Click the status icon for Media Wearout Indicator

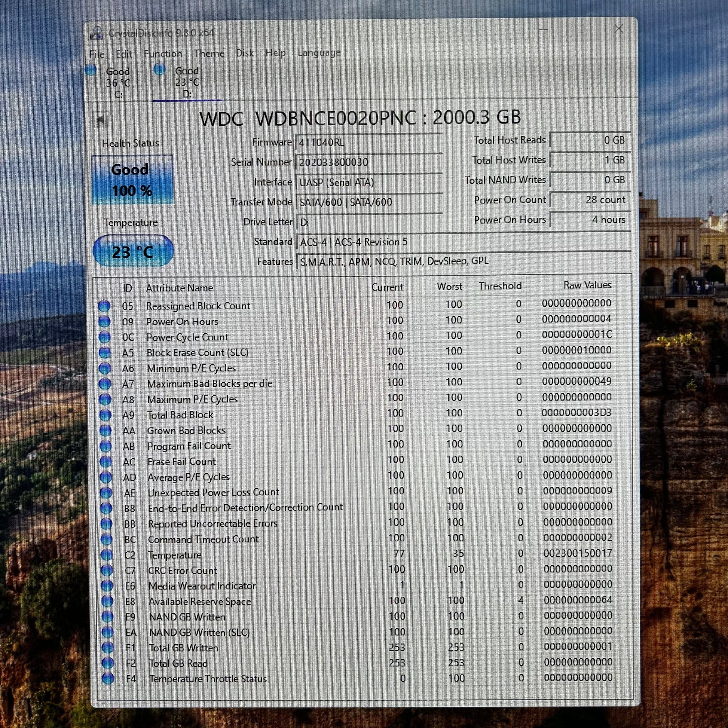click(x=107, y=586)
